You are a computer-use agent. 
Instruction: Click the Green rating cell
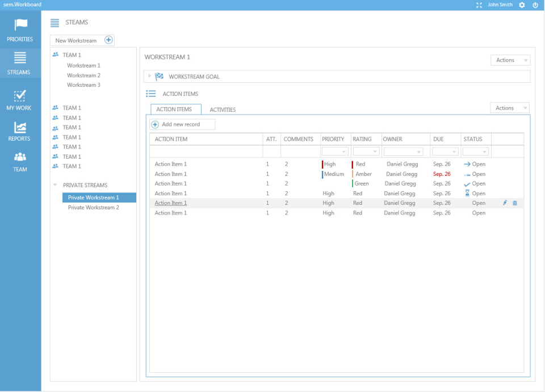[x=362, y=184]
